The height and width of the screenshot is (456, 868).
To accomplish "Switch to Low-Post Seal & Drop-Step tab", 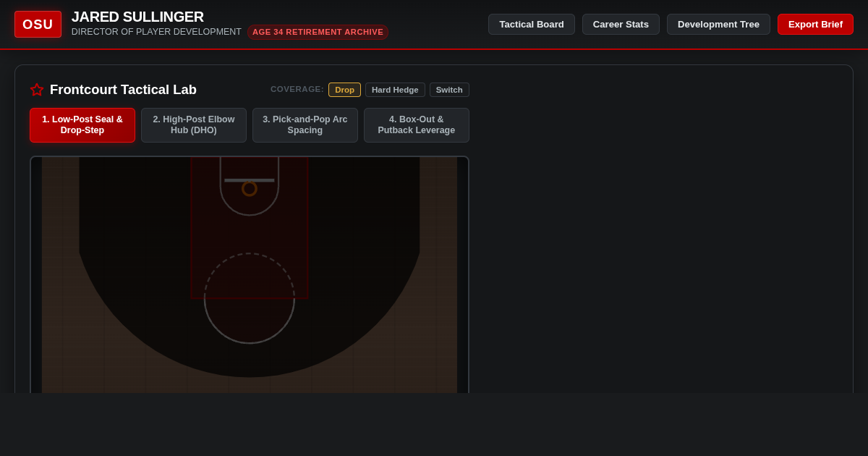I will click(x=82, y=125).
